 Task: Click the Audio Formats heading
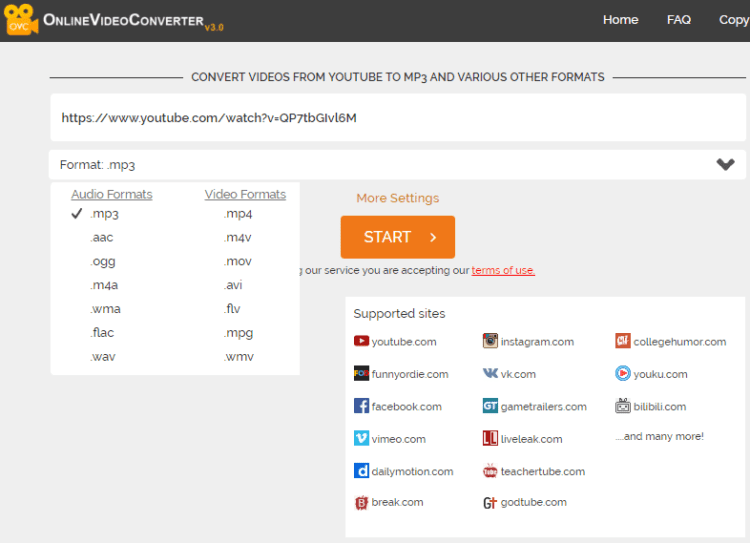(112, 194)
